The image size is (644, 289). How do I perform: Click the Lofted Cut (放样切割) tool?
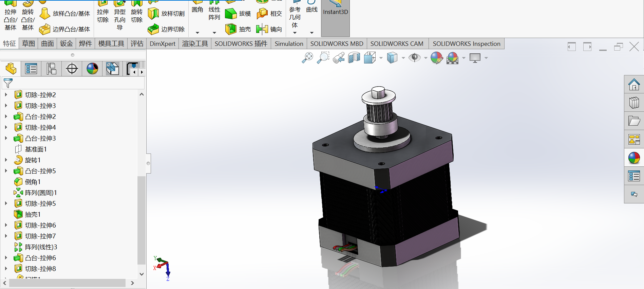tap(166, 14)
